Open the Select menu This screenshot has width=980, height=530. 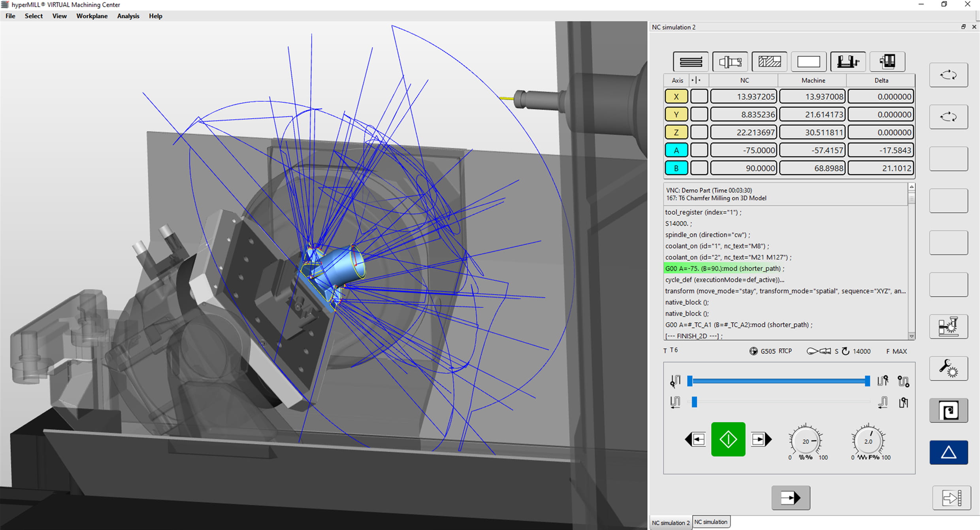[34, 16]
